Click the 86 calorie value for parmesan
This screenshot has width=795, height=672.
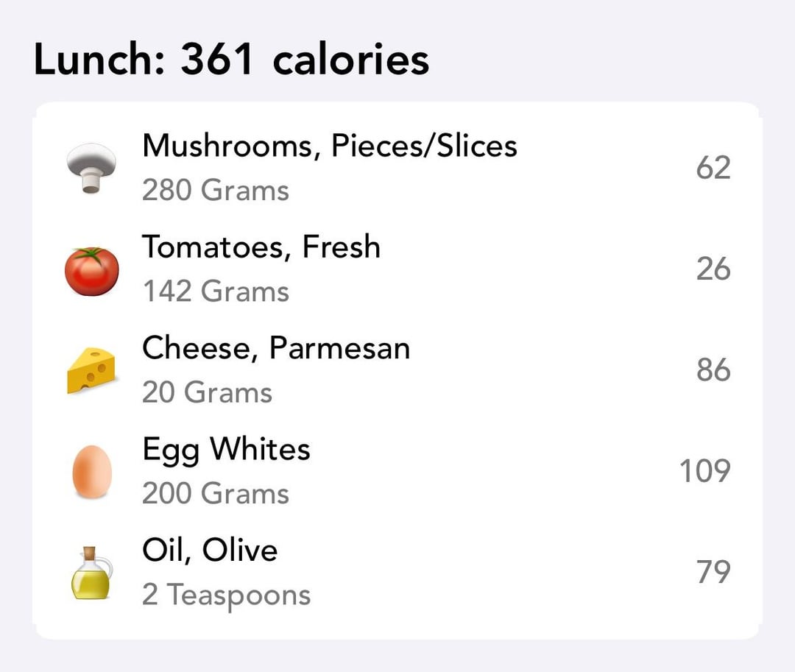tap(713, 370)
